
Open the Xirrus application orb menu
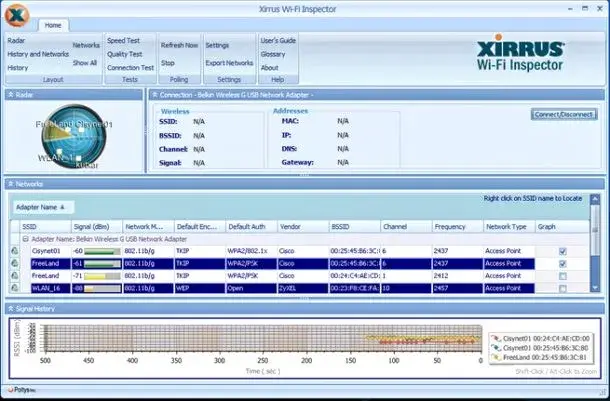click(x=17, y=16)
